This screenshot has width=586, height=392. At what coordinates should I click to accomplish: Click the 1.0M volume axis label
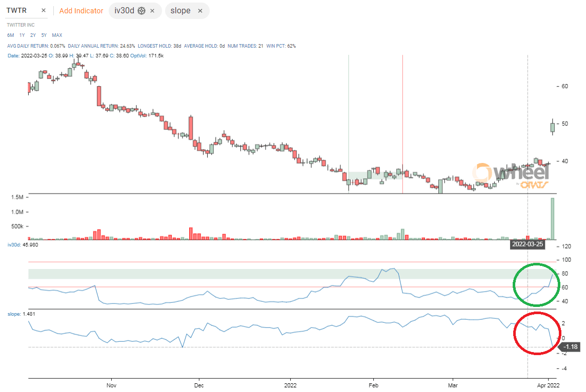point(17,212)
